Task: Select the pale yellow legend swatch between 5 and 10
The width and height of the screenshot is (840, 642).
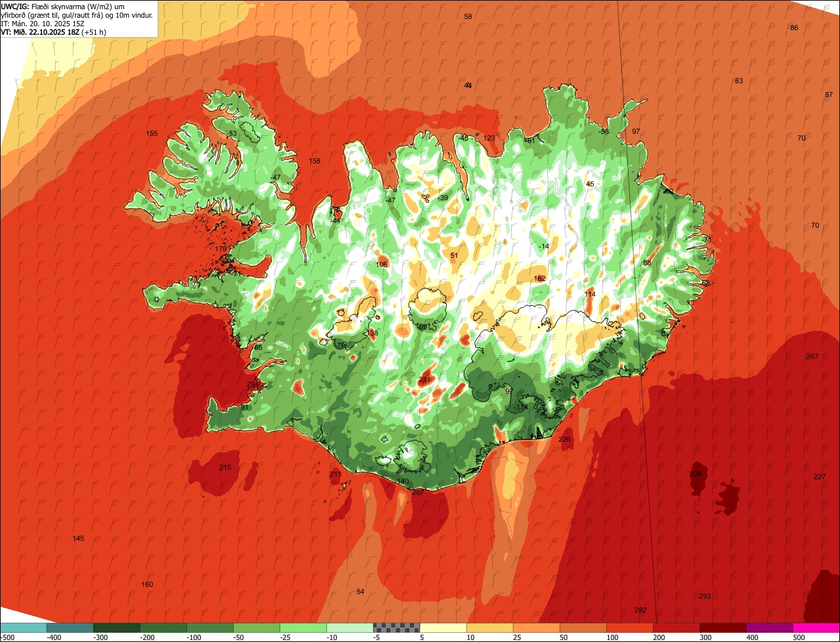Action: pos(443,628)
